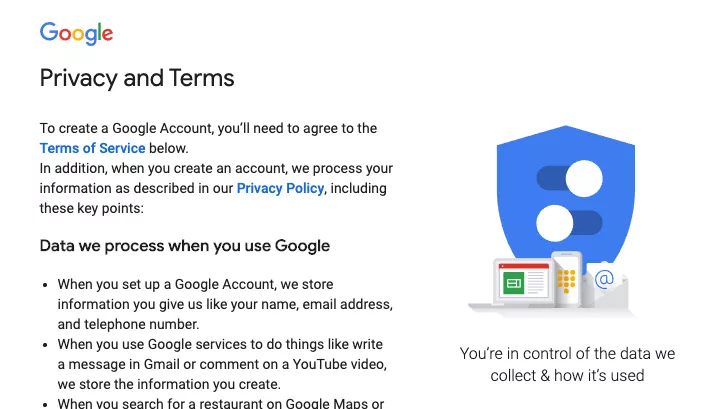Click the "You're in control of the data" caption
Screen dimensions: 708x409
[x=567, y=364]
